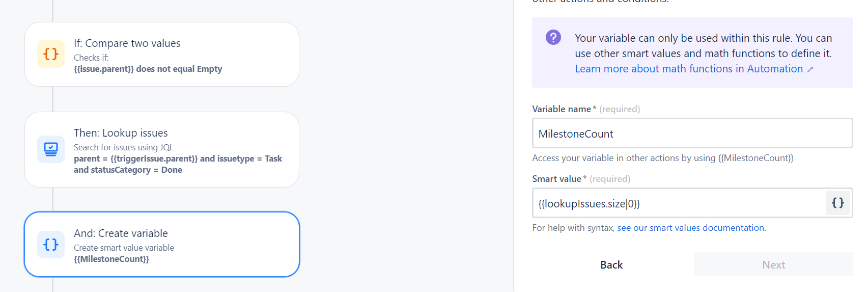Click the external link arrow icon
Viewport: 868px width, 292px height.
(810, 69)
